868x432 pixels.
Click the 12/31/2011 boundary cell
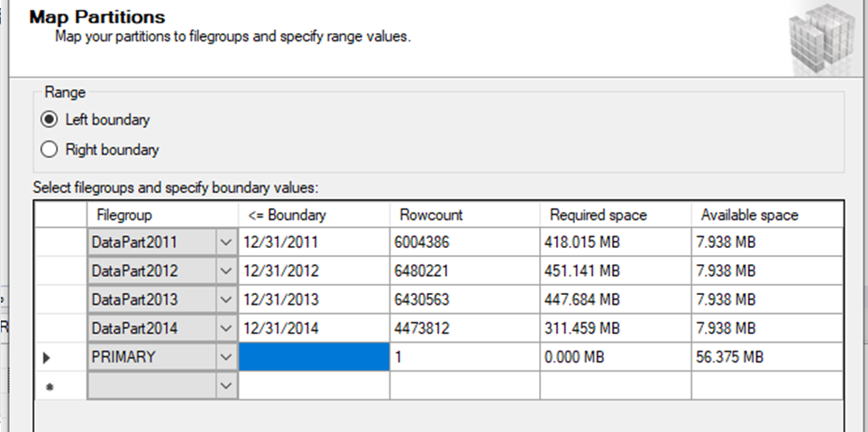[x=314, y=242]
